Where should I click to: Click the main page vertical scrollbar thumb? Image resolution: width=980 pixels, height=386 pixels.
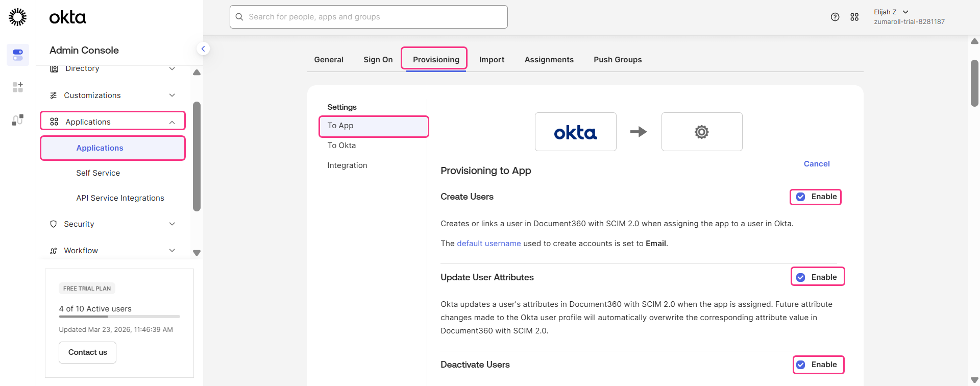click(x=974, y=83)
